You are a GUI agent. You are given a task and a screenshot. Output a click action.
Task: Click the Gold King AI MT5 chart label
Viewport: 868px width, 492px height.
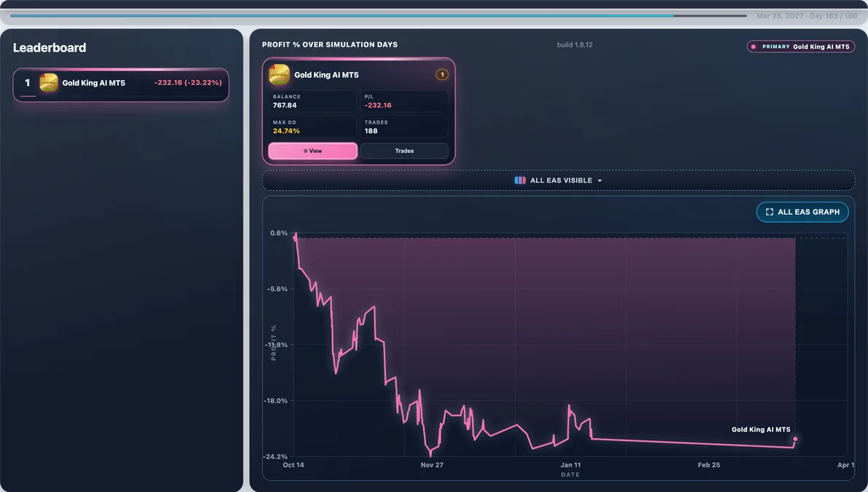(x=761, y=429)
